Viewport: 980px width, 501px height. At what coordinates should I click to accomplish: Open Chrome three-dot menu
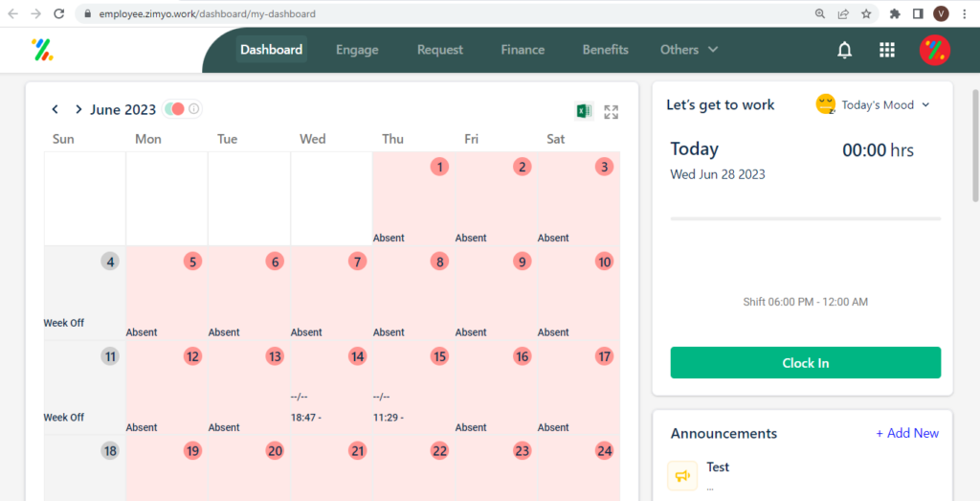[x=965, y=13]
